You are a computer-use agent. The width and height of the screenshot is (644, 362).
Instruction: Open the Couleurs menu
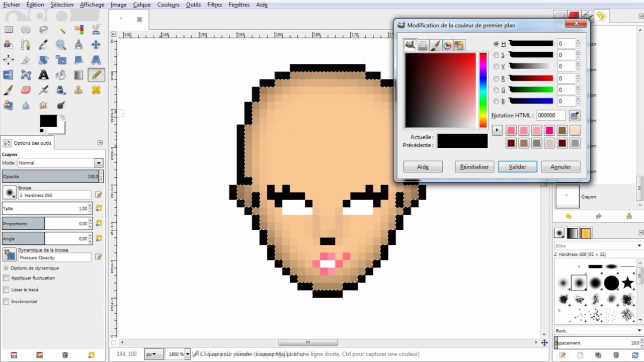pyautogui.click(x=168, y=5)
